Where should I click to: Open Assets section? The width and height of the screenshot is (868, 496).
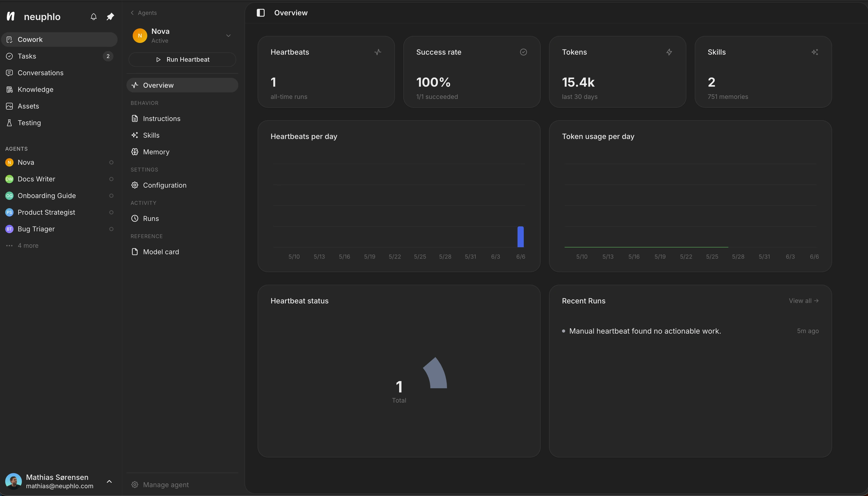click(59, 106)
